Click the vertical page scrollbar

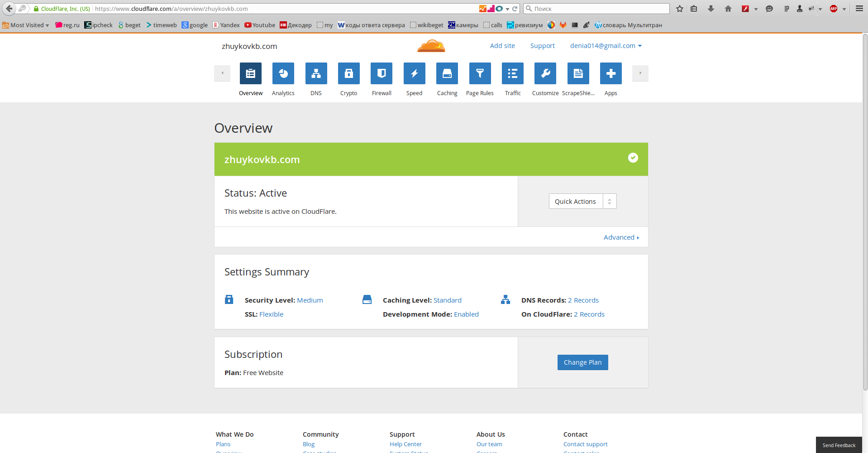pyautogui.click(x=865, y=213)
